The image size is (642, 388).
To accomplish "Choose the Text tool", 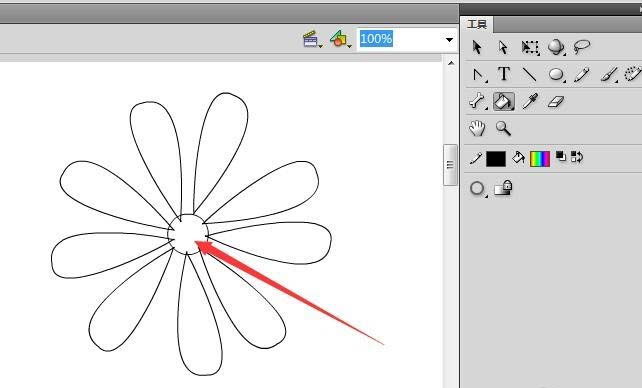I will tap(504, 74).
